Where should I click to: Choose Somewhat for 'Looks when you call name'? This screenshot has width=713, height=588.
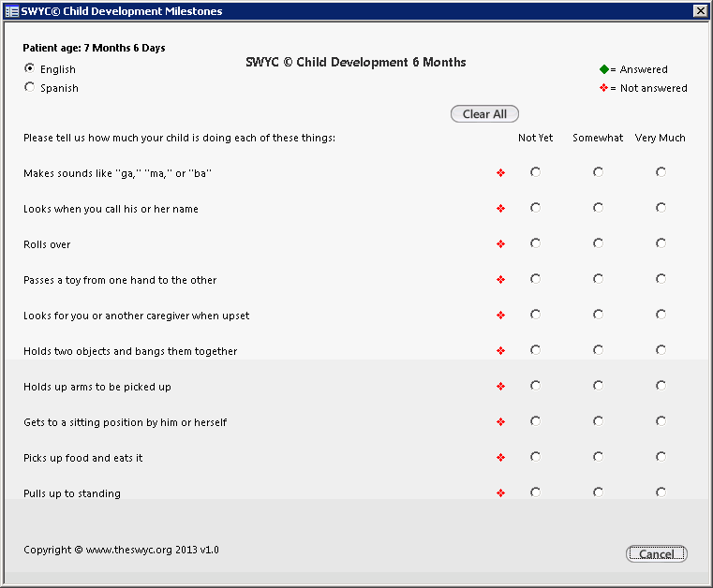[x=598, y=208]
